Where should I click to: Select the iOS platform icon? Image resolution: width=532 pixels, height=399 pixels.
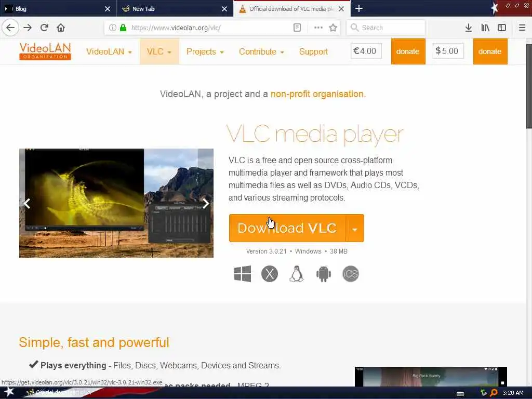click(x=351, y=274)
